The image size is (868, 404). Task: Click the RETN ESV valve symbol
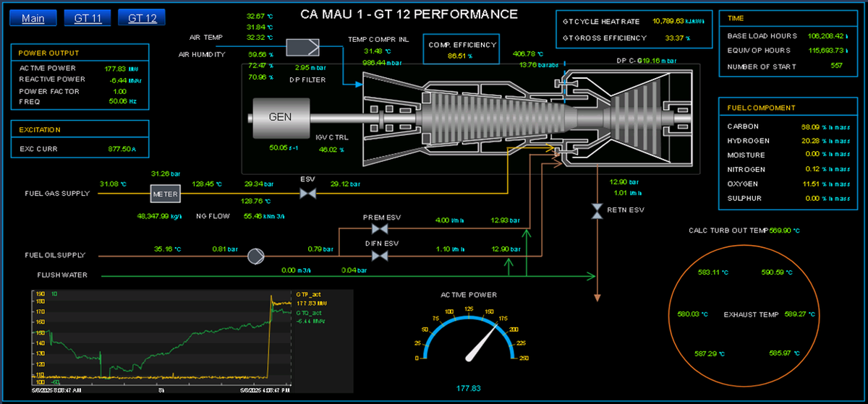[x=597, y=211]
